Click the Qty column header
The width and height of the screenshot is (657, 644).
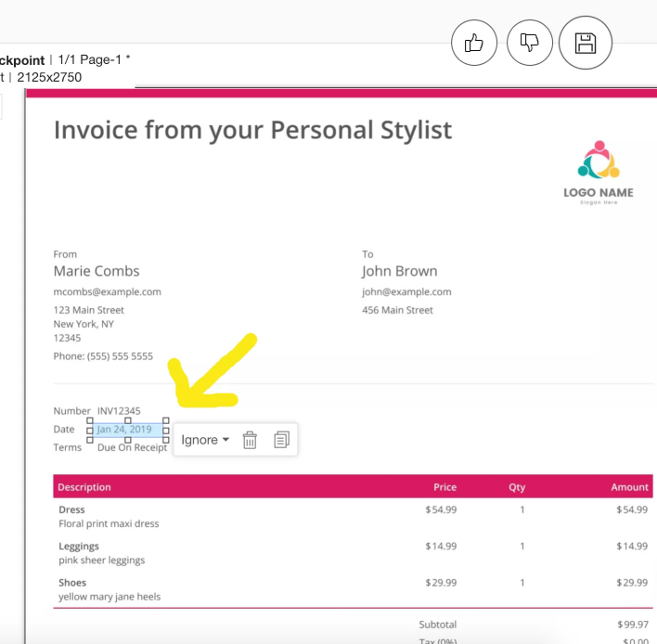(x=517, y=487)
